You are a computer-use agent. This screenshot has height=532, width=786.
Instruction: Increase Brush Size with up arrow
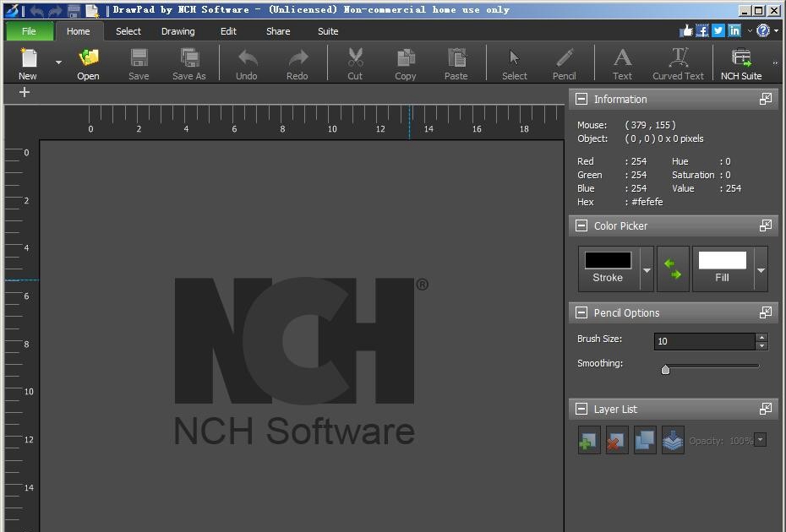pyautogui.click(x=762, y=337)
